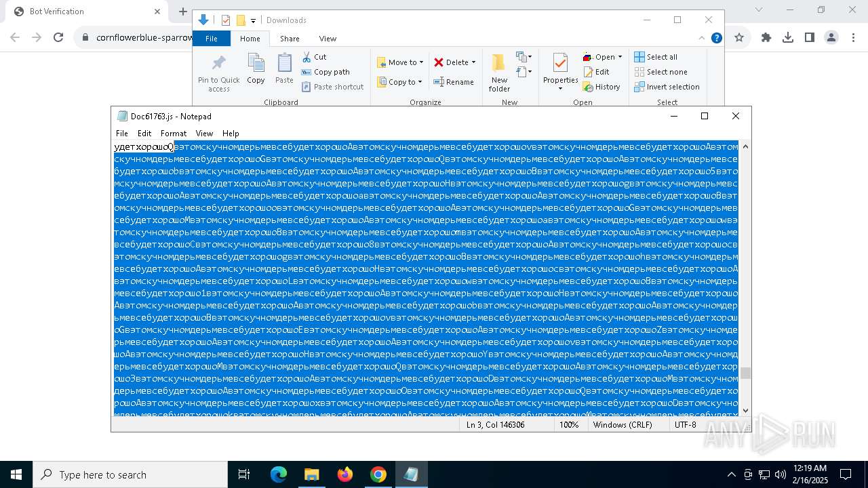The image size is (868, 488).
Task: Click Select all in ribbon
Action: 656,57
